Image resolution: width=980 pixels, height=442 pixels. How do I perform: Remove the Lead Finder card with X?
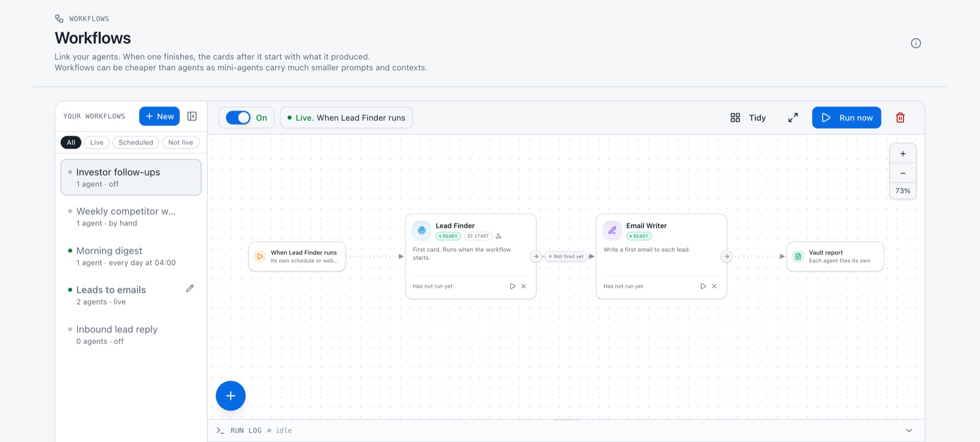click(x=523, y=286)
